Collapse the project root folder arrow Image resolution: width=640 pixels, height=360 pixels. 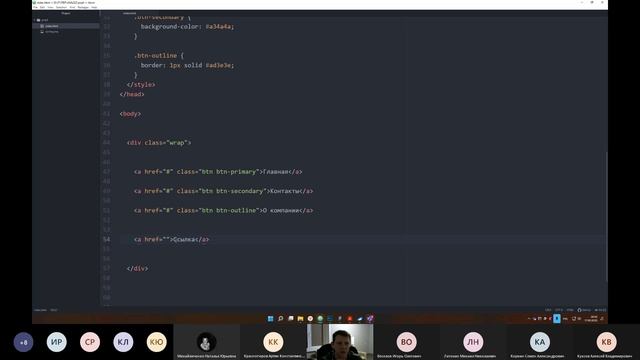coord(35,20)
